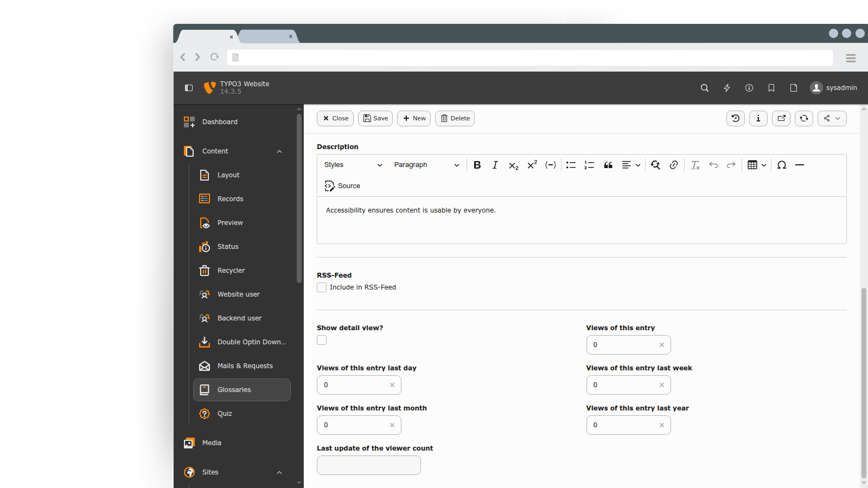
Task: Enable Include in RSS-Feed checkbox
Action: click(x=322, y=287)
